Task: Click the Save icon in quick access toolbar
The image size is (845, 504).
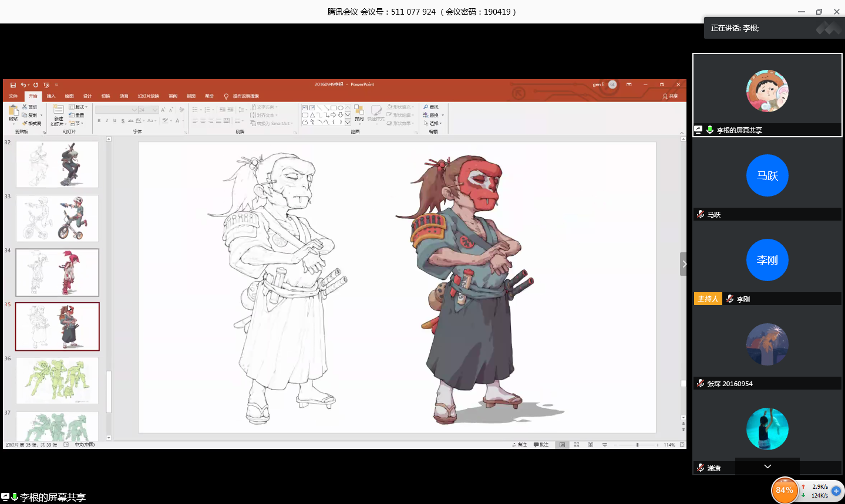Action: tap(13, 85)
